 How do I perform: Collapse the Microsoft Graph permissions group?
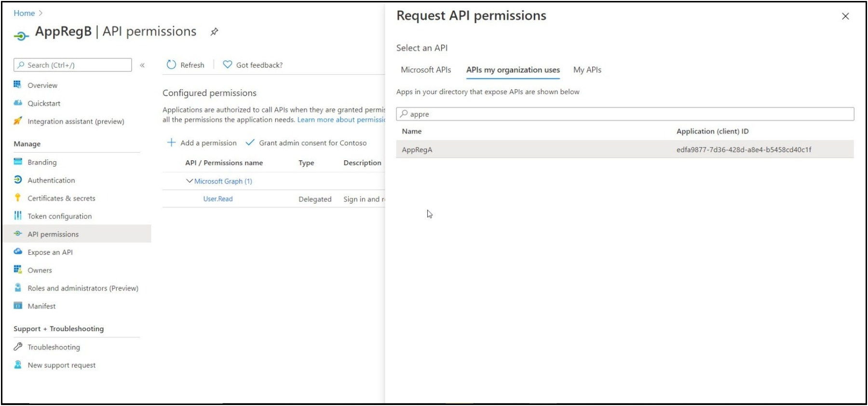coord(189,181)
